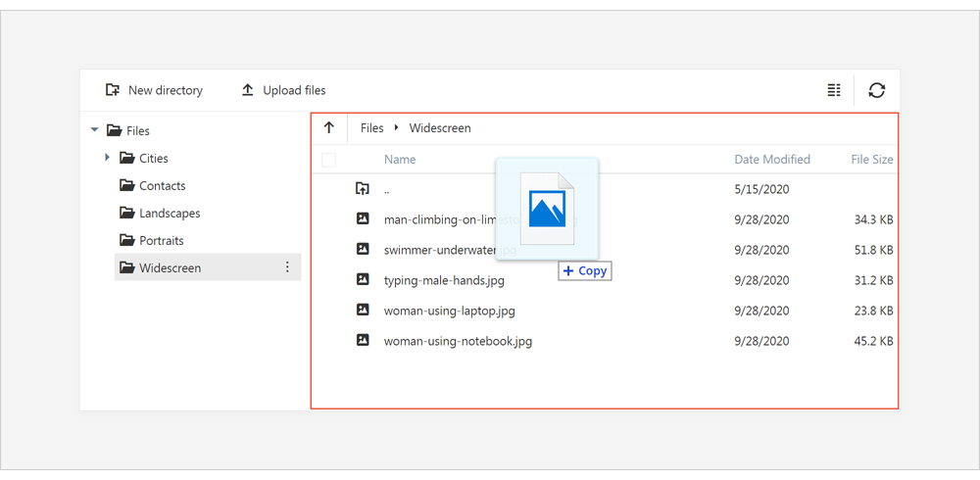The width and height of the screenshot is (980, 480).
Task: Sort by the File Size column
Action: [x=872, y=160]
